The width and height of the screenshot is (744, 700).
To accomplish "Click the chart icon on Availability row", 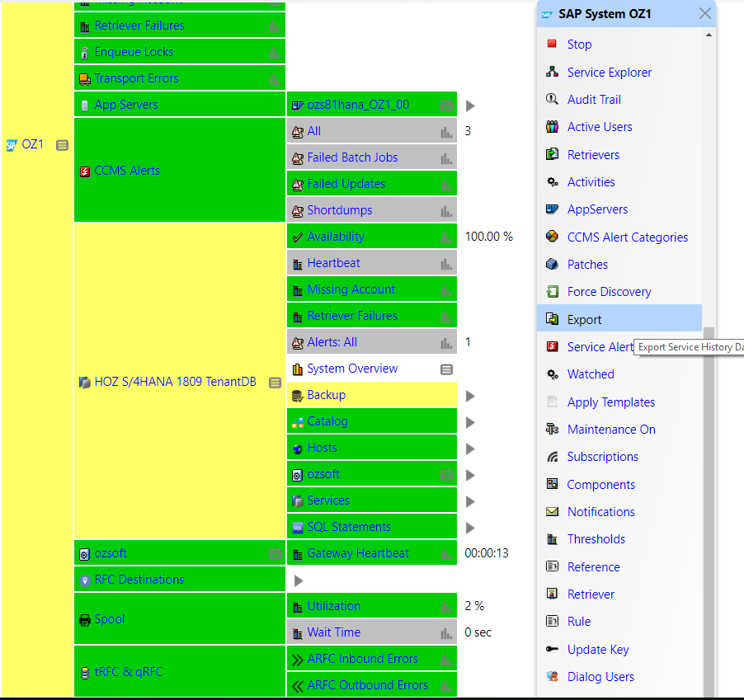I will (x=446, y=237).
